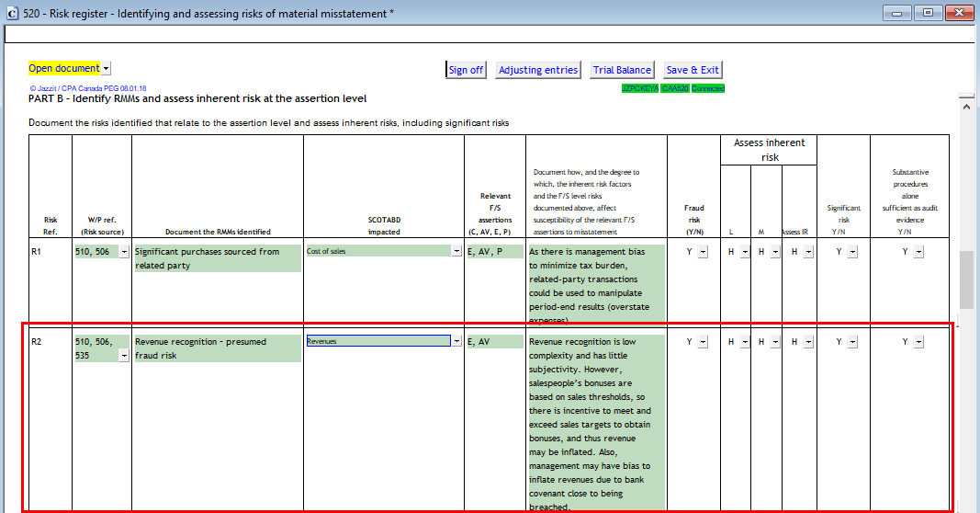Click the green CAA520 status tag
This screenshot has width=980, height=513.
tap(675, 88)
